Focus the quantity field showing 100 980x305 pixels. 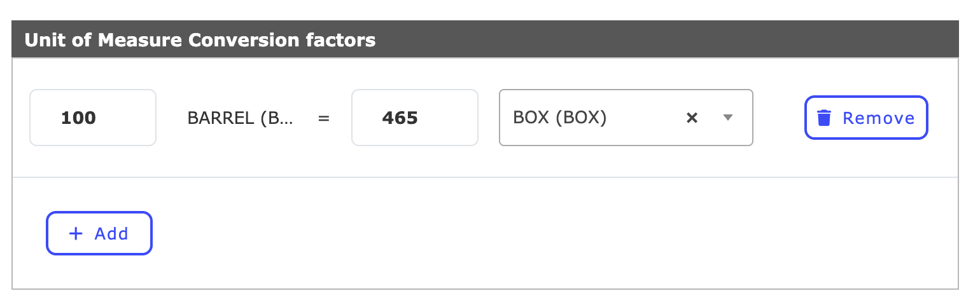click(93, 118)
